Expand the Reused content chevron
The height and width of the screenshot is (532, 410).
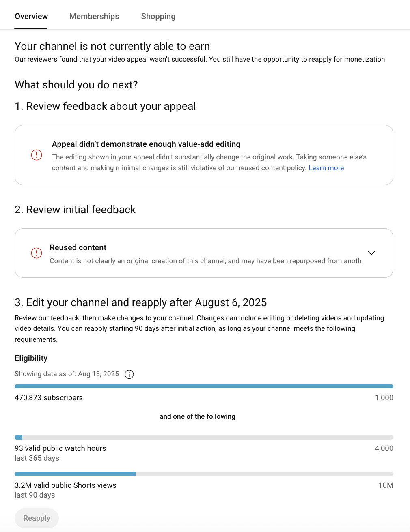371,253
